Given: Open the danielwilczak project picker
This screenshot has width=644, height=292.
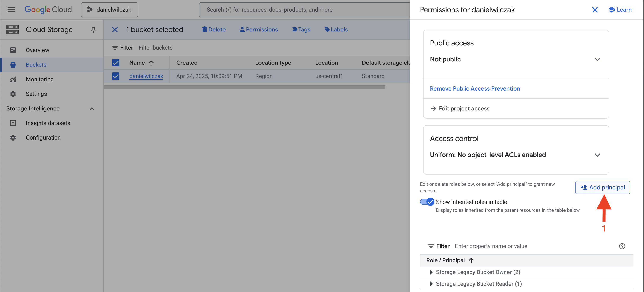Looking at the screenshot, I should pyautogui.click(x=109, y=10).
